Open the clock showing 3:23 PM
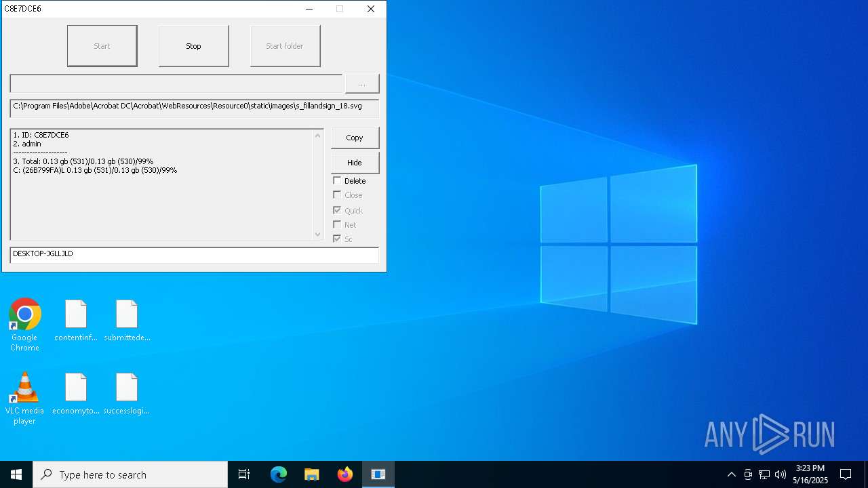This screenshot has width=868, height=488. [x=810, y=474]
